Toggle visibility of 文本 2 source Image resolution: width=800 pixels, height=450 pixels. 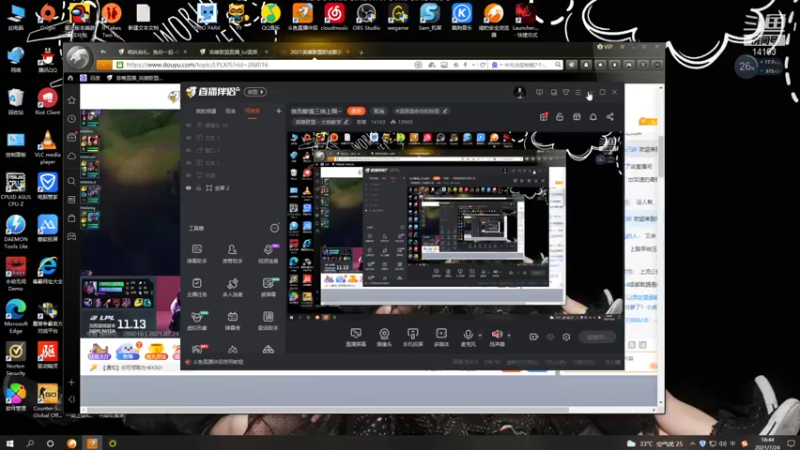pos(188,138)
